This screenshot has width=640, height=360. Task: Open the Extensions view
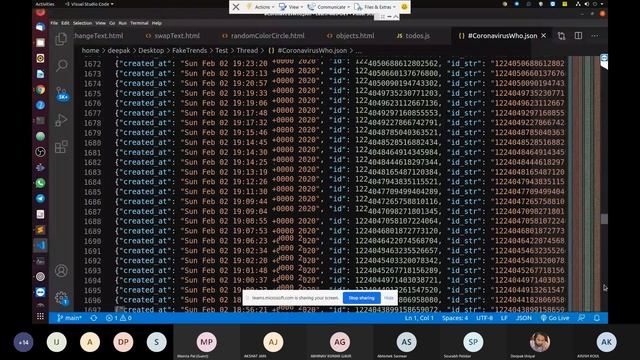click(x=61, y=147)
